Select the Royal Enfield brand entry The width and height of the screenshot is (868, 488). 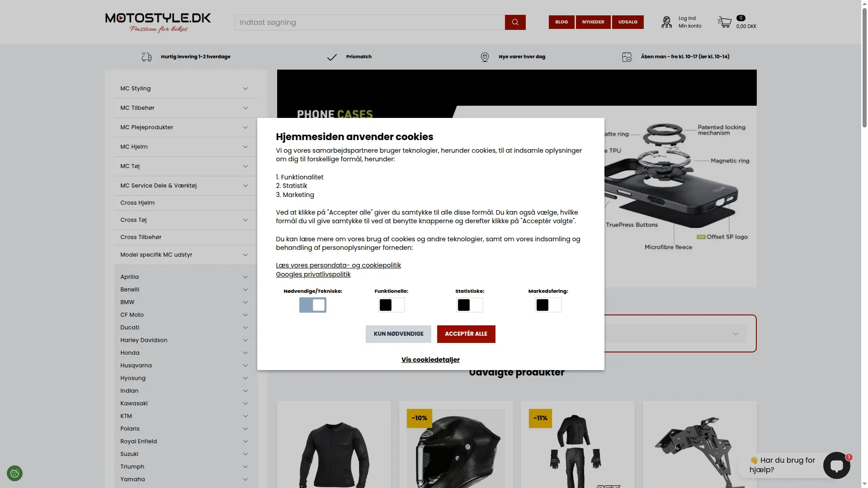(x=139, y=441)
